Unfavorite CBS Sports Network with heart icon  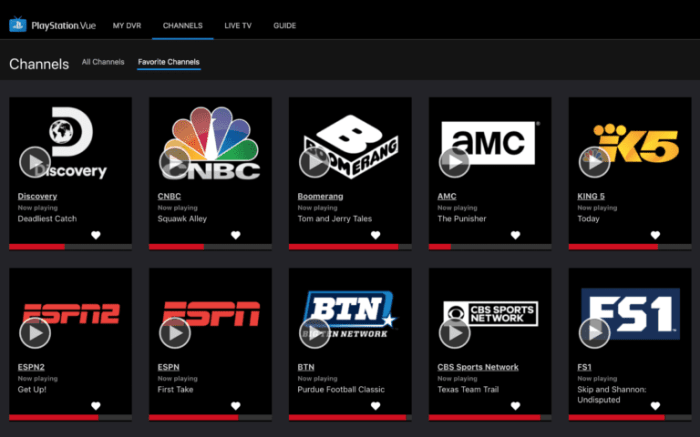pos(515,406)
